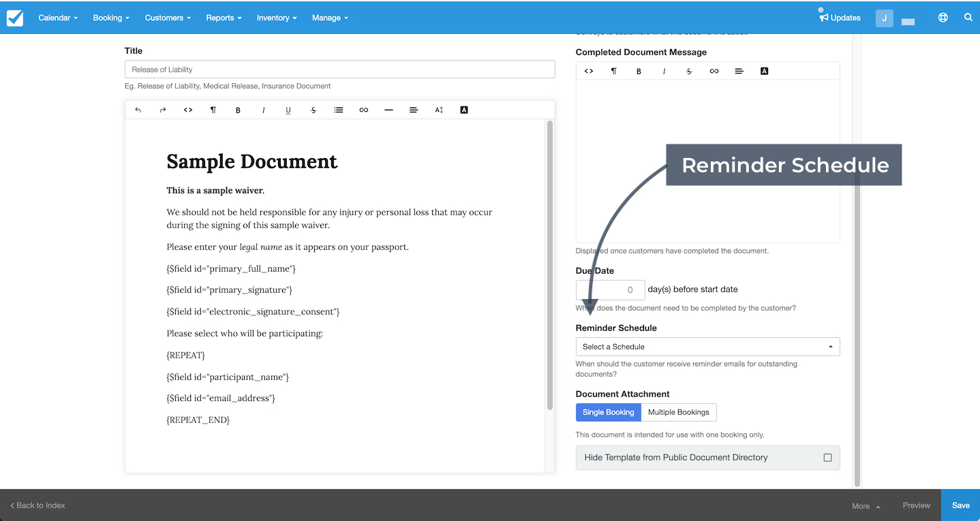This screenshot has height=521, width=980.
Task: Toggle HTML view in Completed Message editor
Action: click(589, 71)
